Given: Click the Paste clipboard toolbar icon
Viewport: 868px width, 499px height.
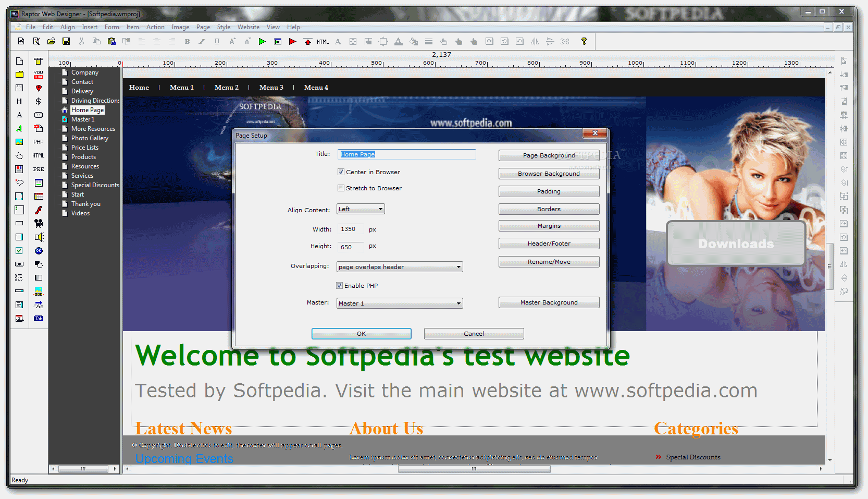Looking at the screenshot, I should point(111,41).
